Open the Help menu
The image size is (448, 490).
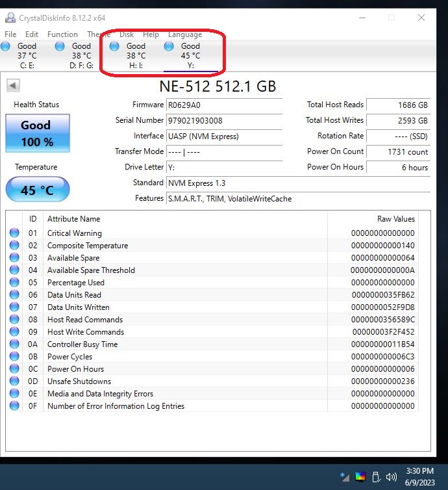point(151,34)
